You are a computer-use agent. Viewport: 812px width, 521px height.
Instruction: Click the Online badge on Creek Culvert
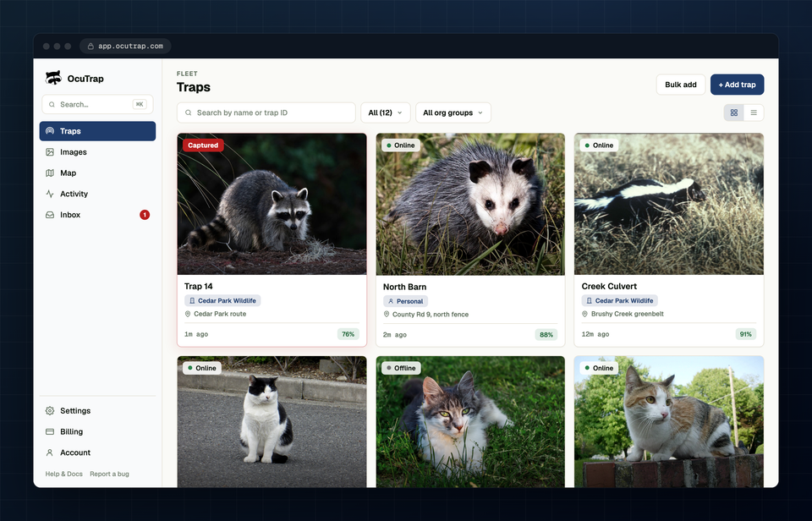tap(599, 145)
